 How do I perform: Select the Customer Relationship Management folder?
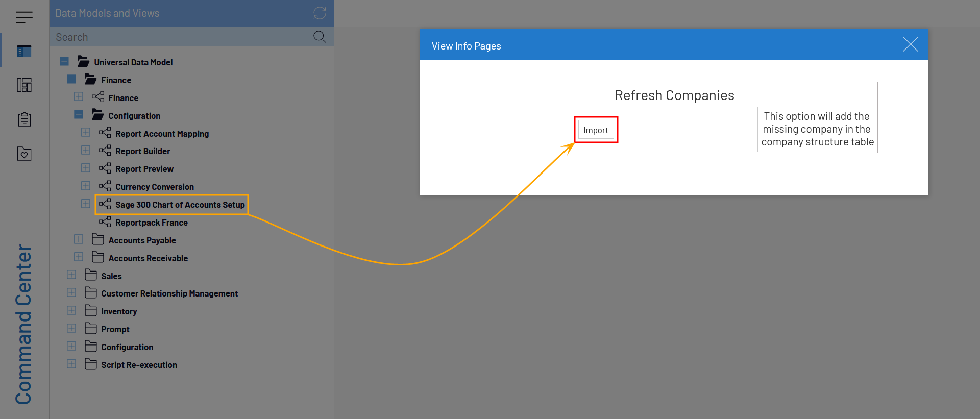tap(169, 293)
